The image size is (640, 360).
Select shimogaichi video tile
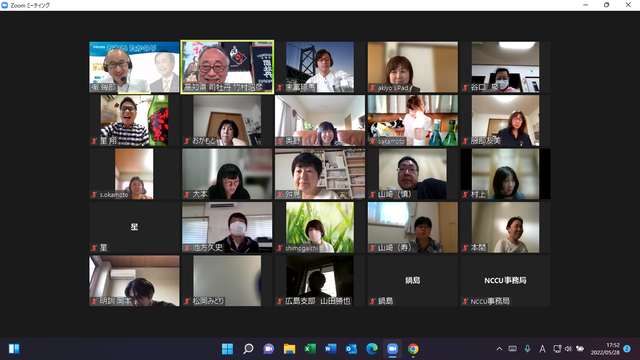[x=320, y=227]
